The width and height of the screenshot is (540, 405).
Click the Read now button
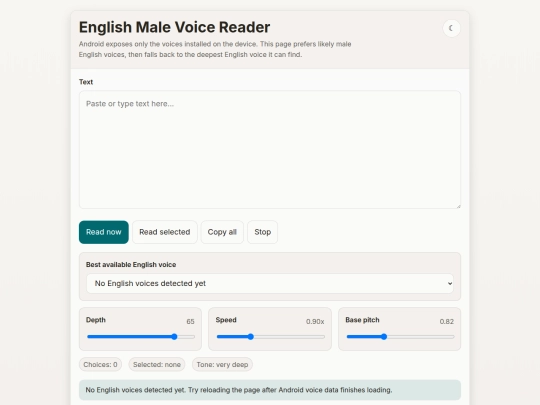click(x=104, y=232)
